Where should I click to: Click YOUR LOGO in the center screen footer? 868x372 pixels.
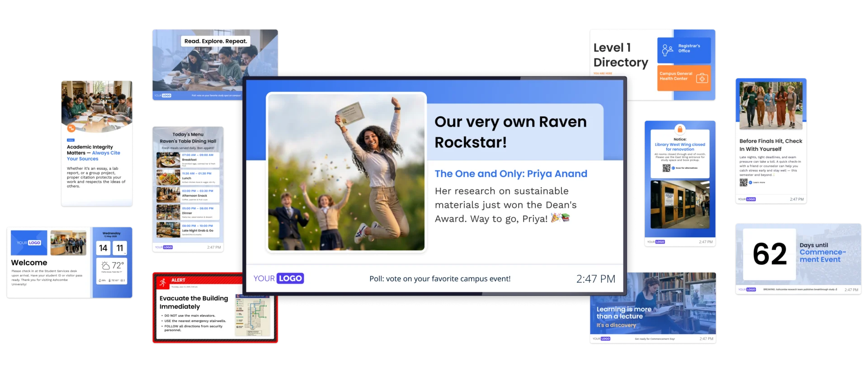[x=278, y=278]
